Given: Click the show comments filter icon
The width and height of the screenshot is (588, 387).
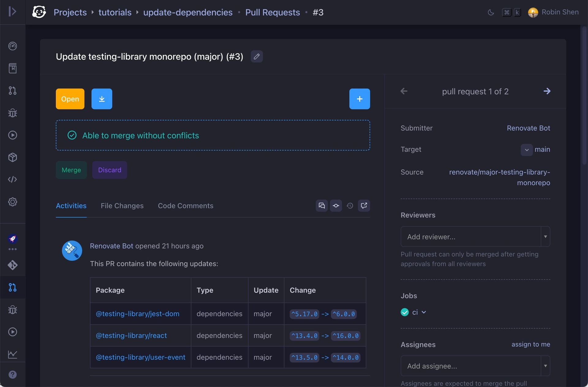Looking at the screenshot, I should pyautogui.click(x=322, y=206).
